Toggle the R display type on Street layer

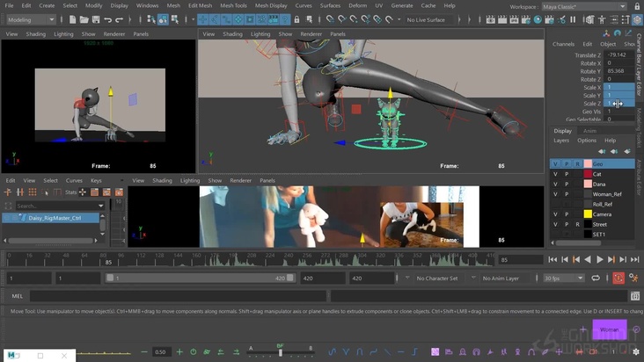click(x=578, y=224)
